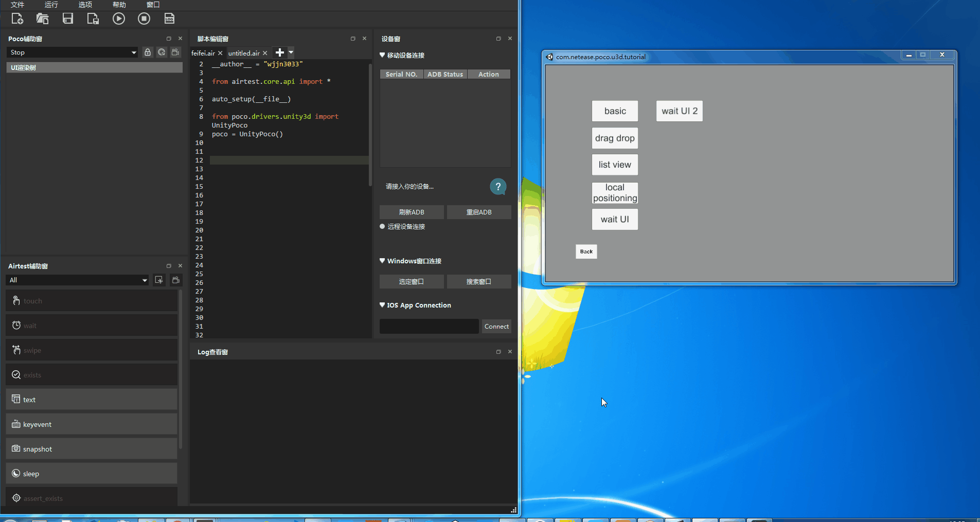Image resolution: width=980 pixels, height=522 pixels.
Task: Run the script with the play icon
Action: [x=119, y=18]
